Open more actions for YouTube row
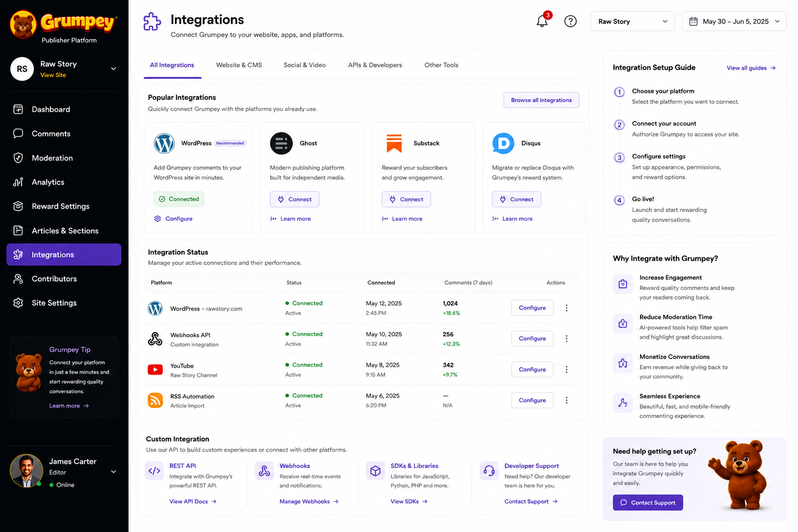 tap(566, 369)
